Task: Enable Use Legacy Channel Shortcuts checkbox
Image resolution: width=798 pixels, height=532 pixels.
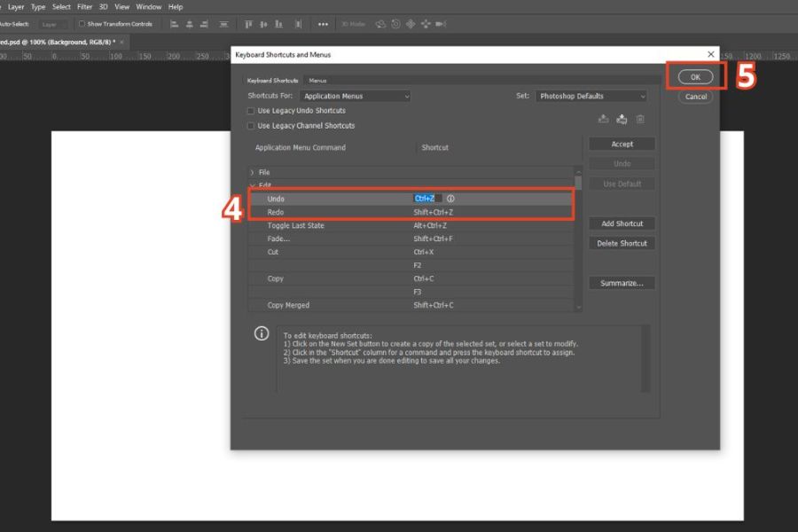Action: coord(251,126)
